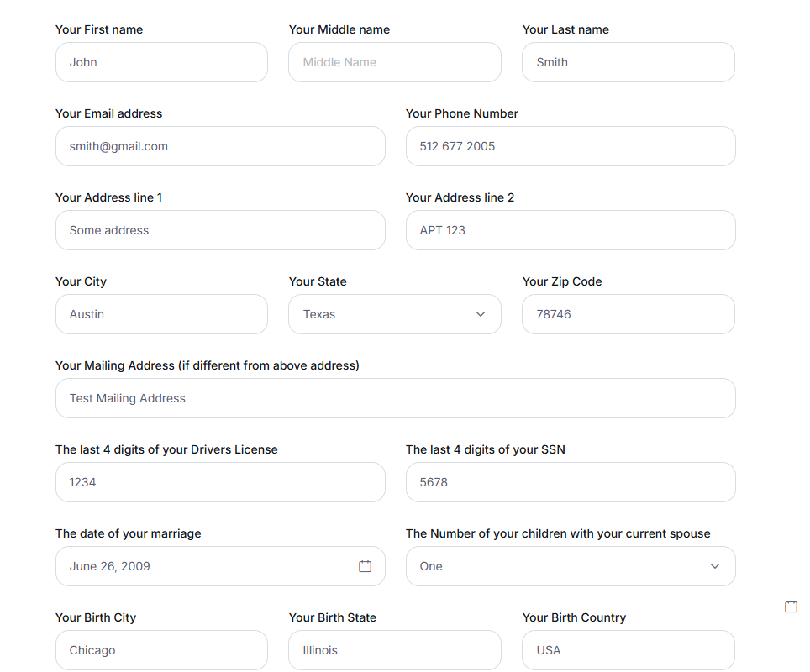The height and width of the screenshot is (672, 810).
Task: Select the Your Last name field
Action: [x=629, y=62]
